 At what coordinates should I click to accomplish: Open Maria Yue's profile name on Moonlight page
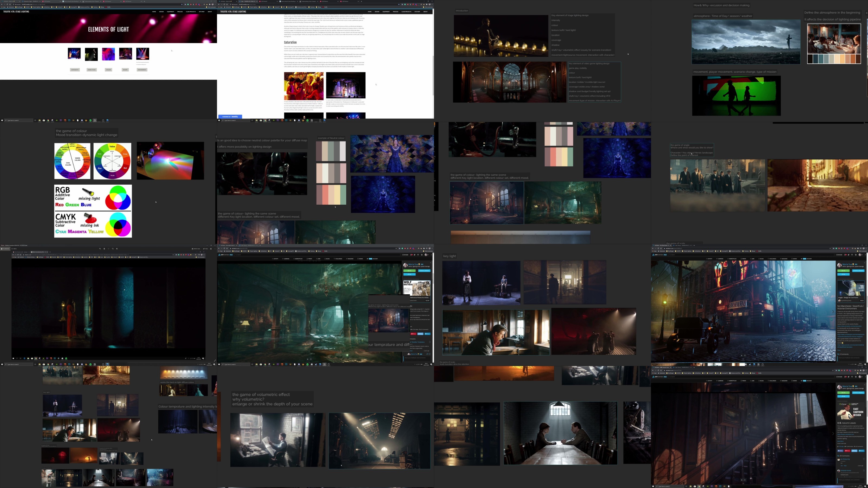[x=413, y=264]
